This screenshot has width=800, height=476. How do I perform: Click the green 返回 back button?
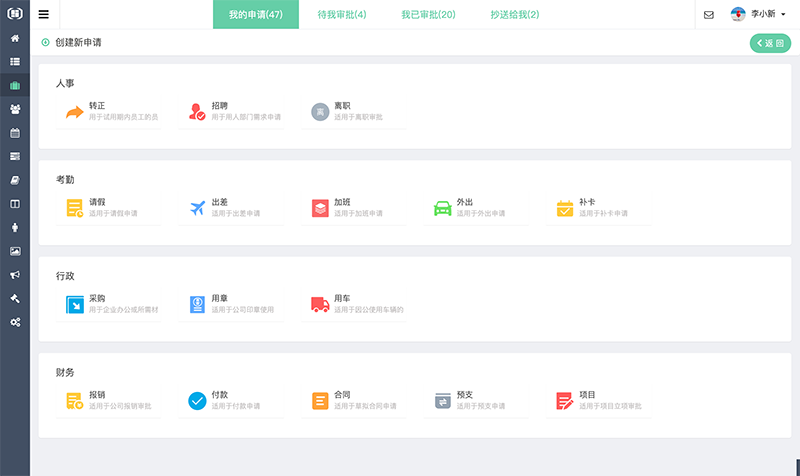770,43
